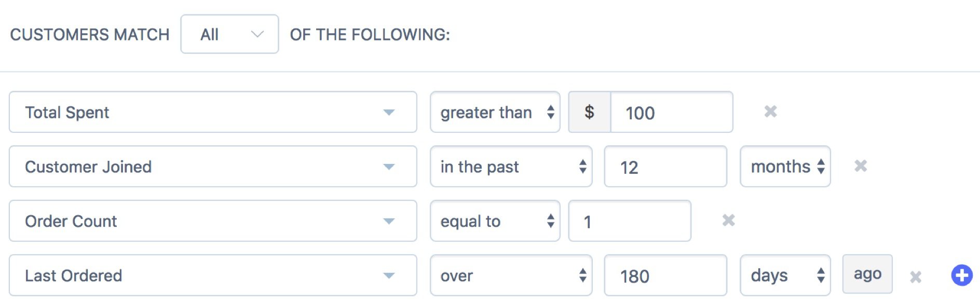This screenshot has height=303, width=980.
Task: Open the Order Count field dropdown
Action: (213, 221)
